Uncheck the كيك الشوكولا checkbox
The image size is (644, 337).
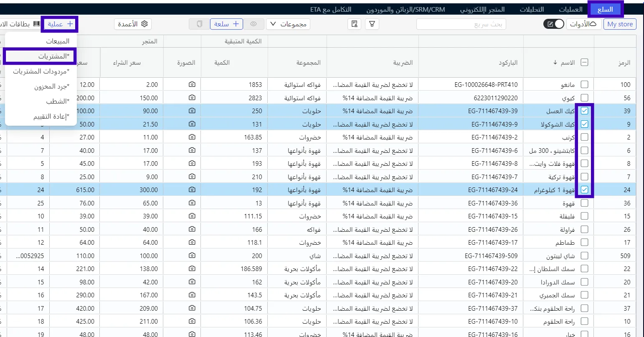pos(585,124)
